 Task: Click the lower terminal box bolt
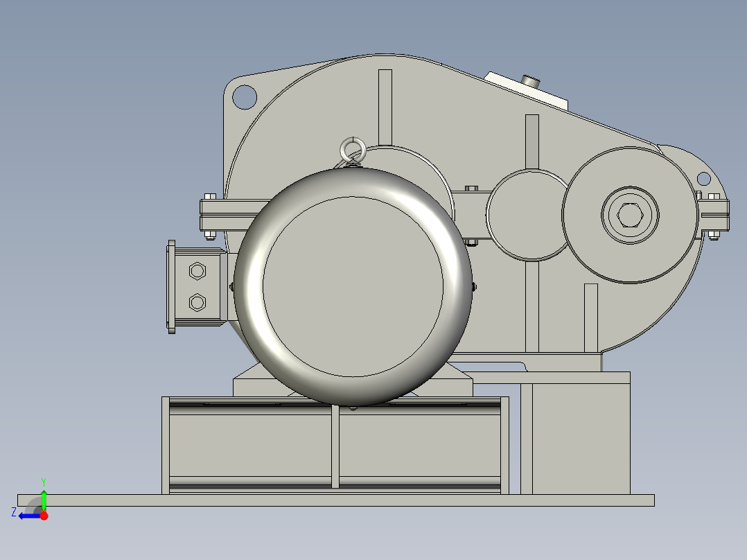pos(197,301)
